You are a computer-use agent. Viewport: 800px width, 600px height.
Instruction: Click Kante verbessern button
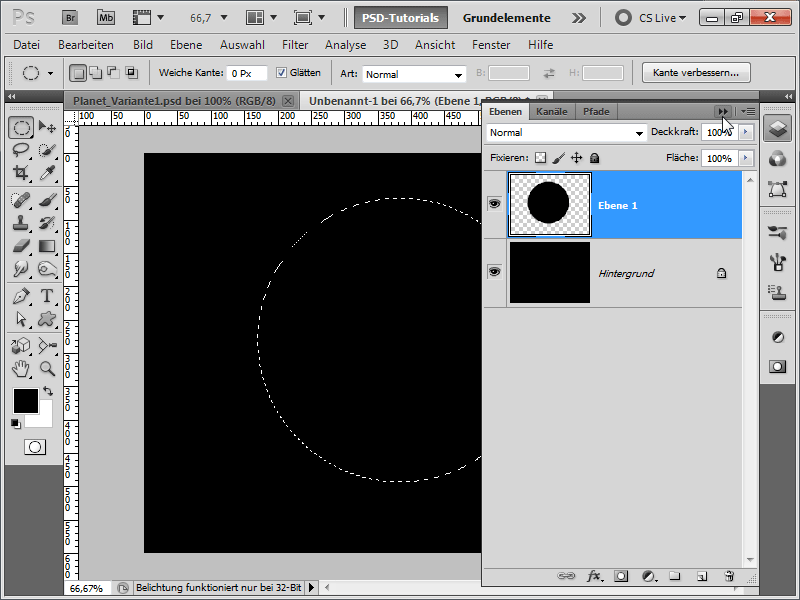(x=696, y=72)
